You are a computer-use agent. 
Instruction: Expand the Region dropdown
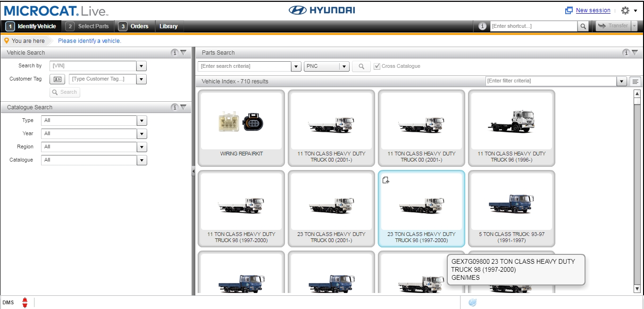(142, 147)
